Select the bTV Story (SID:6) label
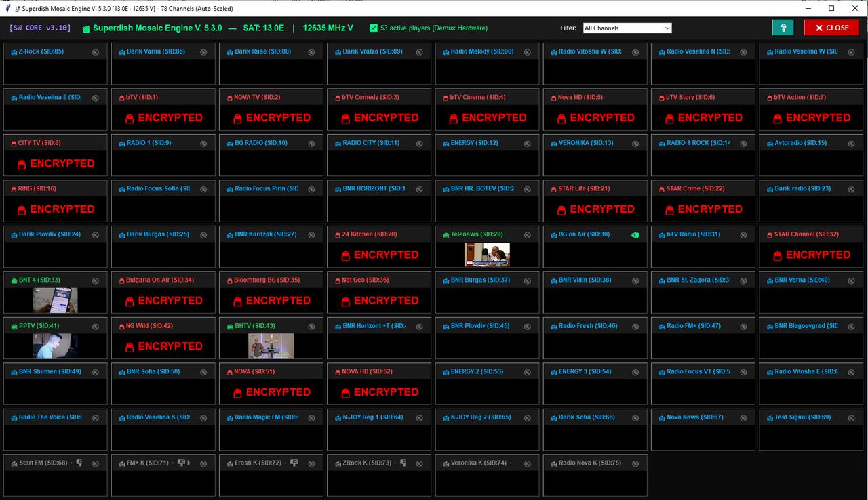 [x=690, y=98]
